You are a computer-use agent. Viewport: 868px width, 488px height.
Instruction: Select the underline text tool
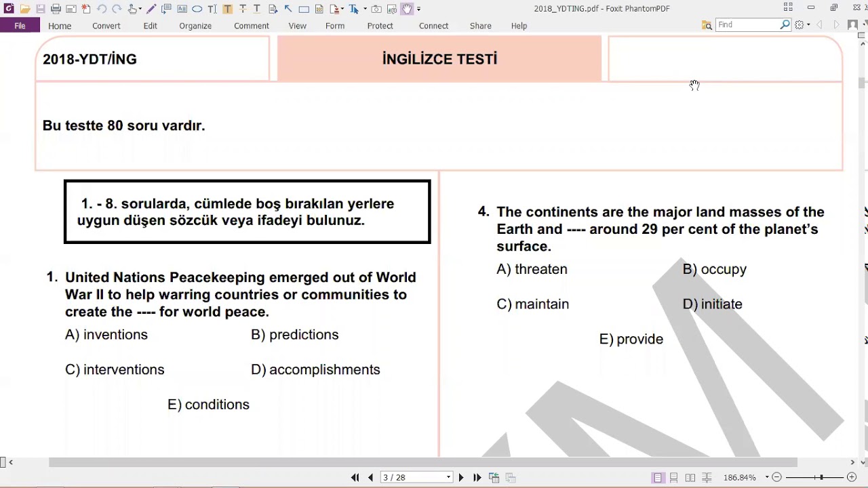tap(258, 9)
